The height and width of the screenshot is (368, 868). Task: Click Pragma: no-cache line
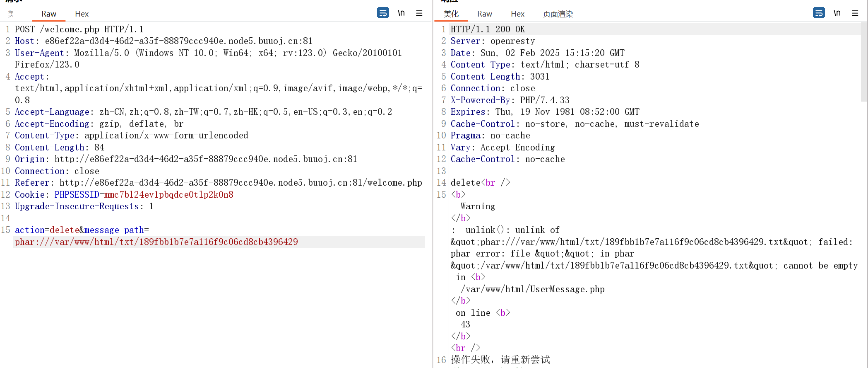pos(491,136)
